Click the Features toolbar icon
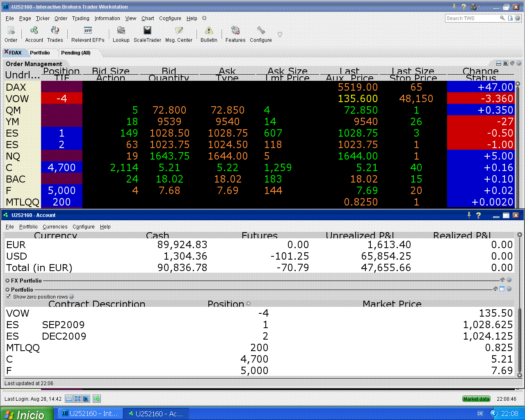Image resolution: width=525 pixels, height=420 pixels. (235, 31)
